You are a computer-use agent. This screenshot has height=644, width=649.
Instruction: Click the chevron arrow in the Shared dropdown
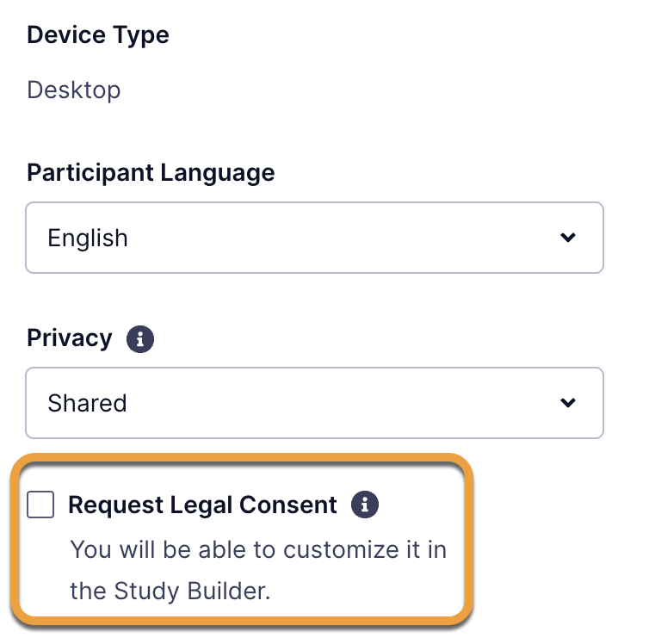pos(568,403)
